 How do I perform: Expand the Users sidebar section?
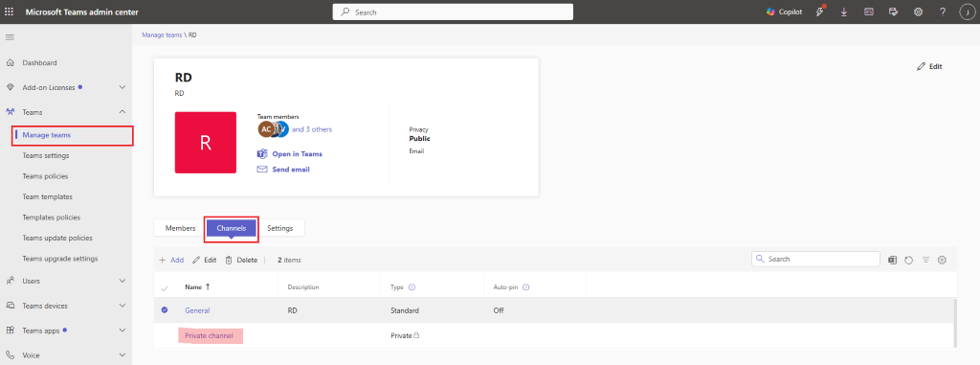(122, 281)
